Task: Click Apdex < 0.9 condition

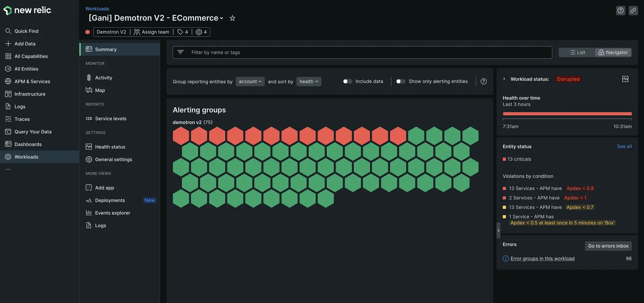Action: tap(580, 188)
